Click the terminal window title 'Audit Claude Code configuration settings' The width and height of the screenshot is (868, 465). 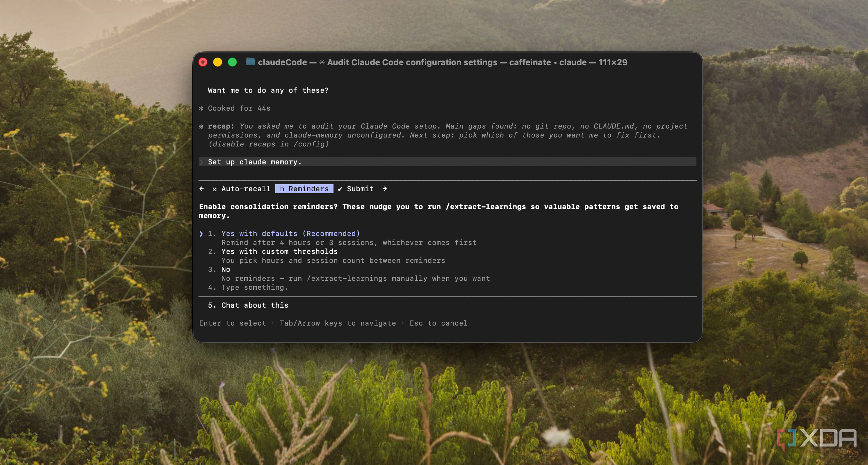(x=412, y=62)
